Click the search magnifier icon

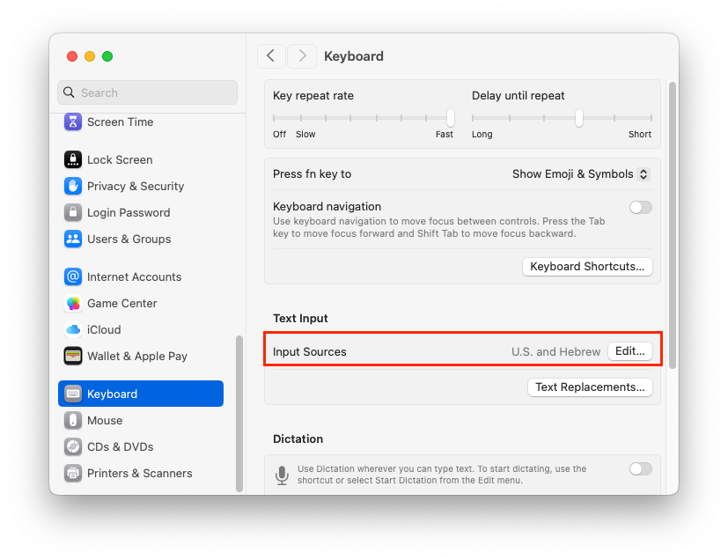69,92
